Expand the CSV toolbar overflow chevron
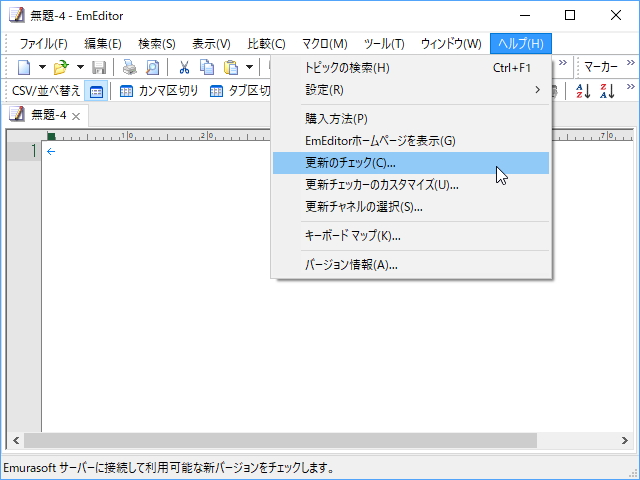 pos(631,87)
